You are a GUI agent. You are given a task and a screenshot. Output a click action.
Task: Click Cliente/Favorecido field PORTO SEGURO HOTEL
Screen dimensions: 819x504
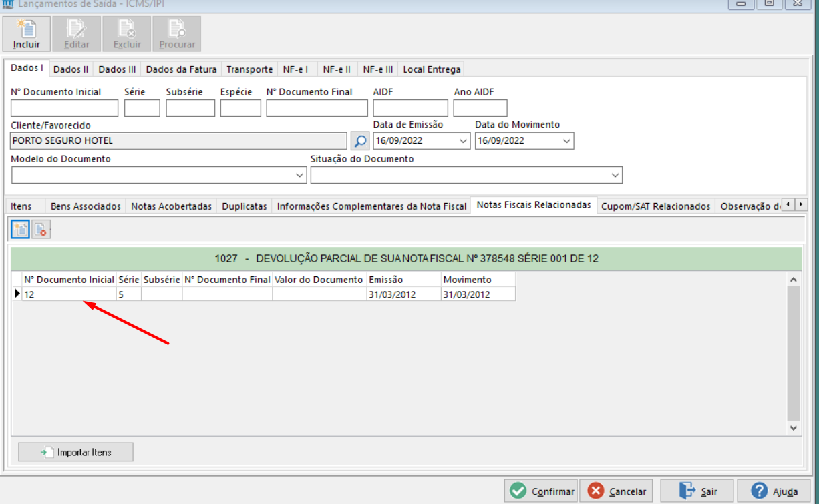(179, 141)
